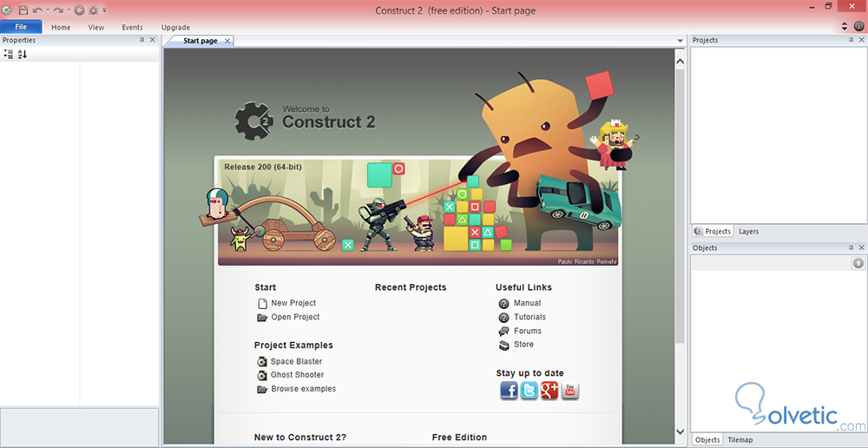The height and width of the screenshot is (448, 868).
Task: Click the Tutorials question mark icon
Action: pyautogui.click(x=503, y=317)
